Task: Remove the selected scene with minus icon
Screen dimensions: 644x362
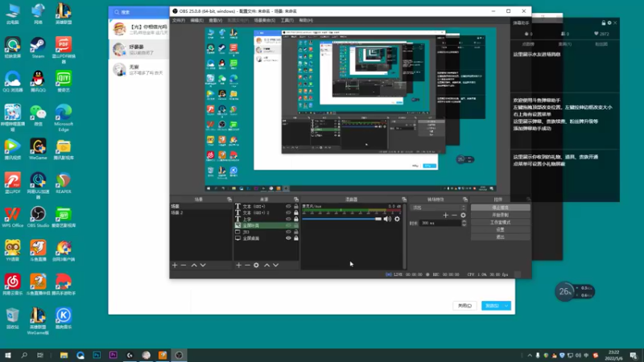Action: 184,265
